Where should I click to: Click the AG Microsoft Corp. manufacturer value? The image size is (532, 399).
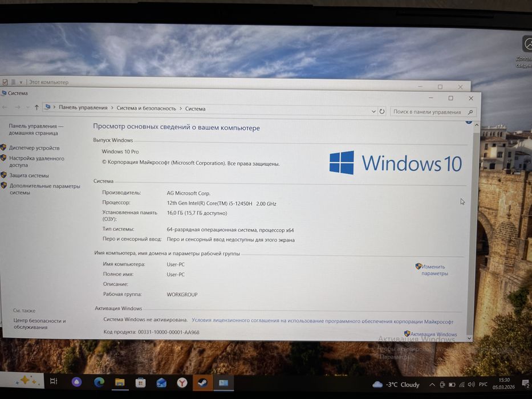(188, 193)
